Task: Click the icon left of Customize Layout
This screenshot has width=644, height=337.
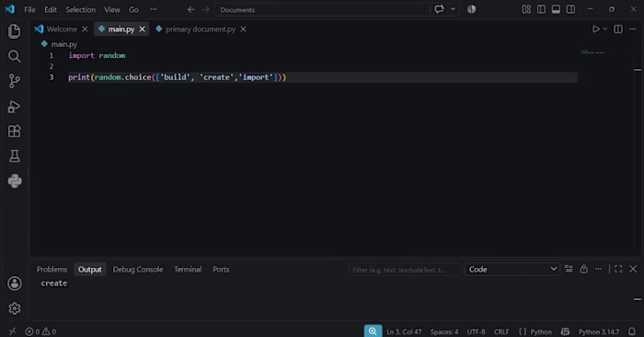Action: pos(471,9)
